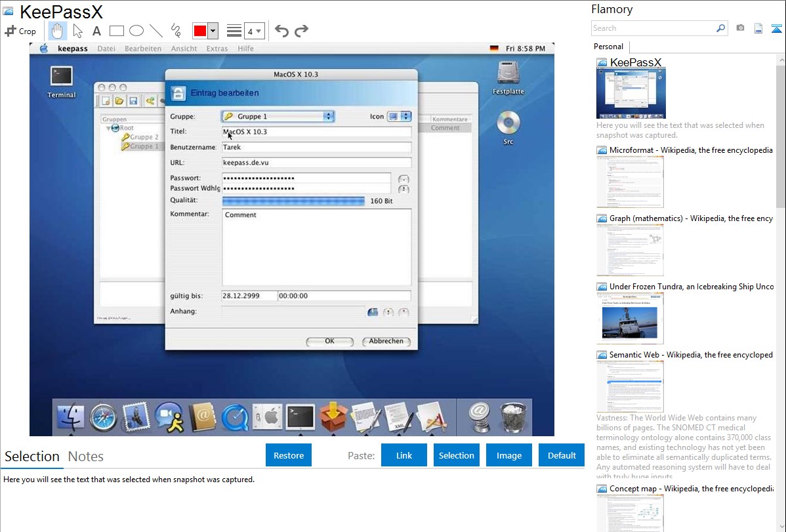Switch to the Notes tab
Image resolution: width=786 pixels, height=532 pixels.
[x=86, y=457]
